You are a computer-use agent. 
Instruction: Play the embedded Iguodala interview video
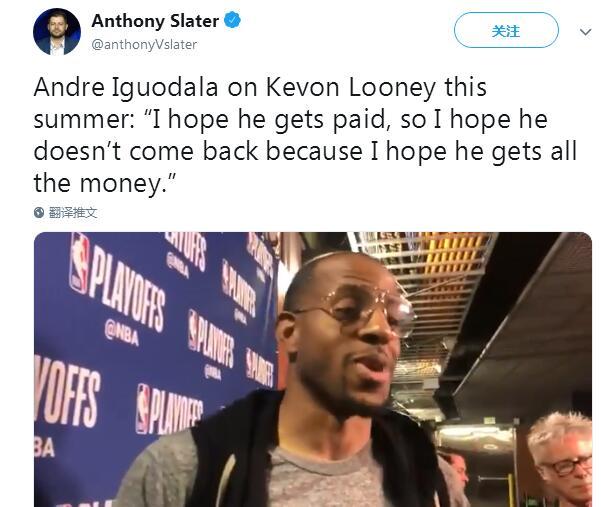tap(313, 369)
